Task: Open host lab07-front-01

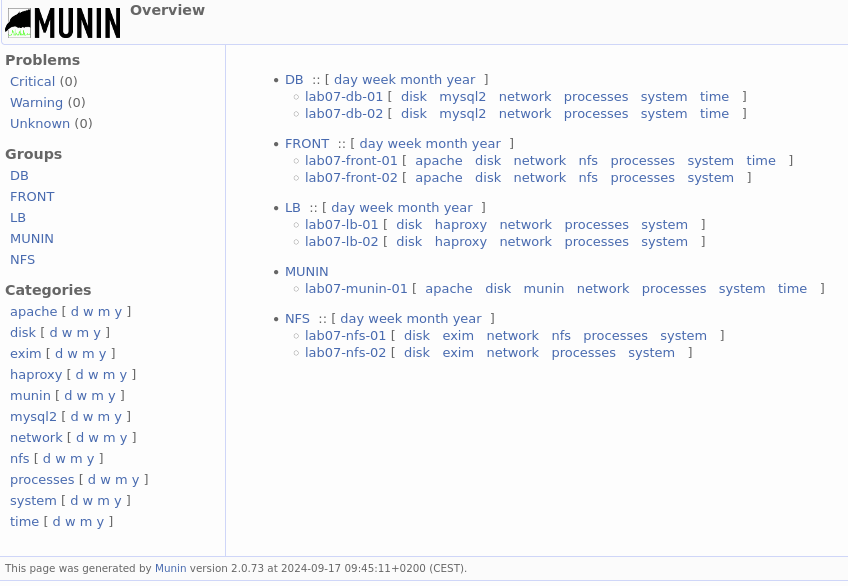Action: point(352,161)
